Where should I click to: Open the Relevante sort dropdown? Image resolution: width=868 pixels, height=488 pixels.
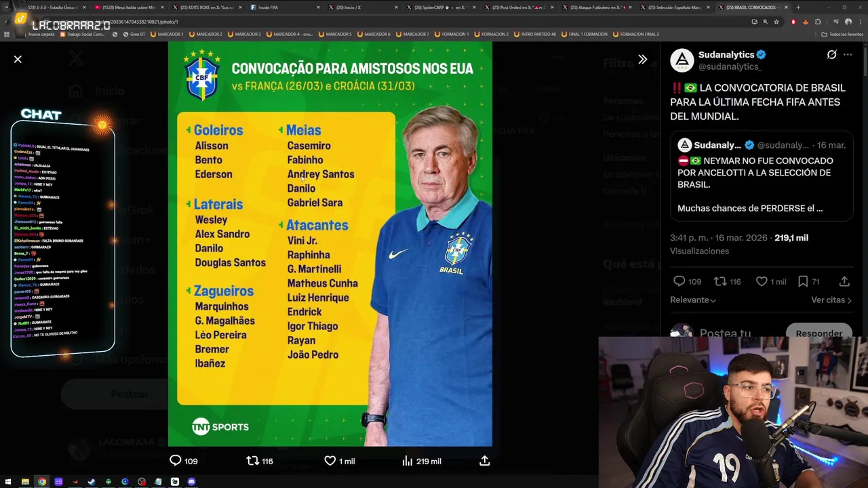(x=693, y=300)
